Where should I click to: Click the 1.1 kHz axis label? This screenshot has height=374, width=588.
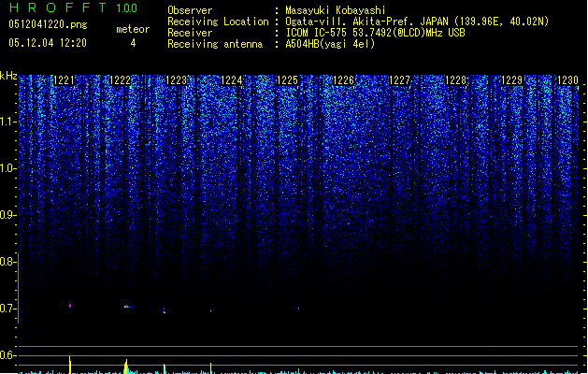[x=7, y=122]
